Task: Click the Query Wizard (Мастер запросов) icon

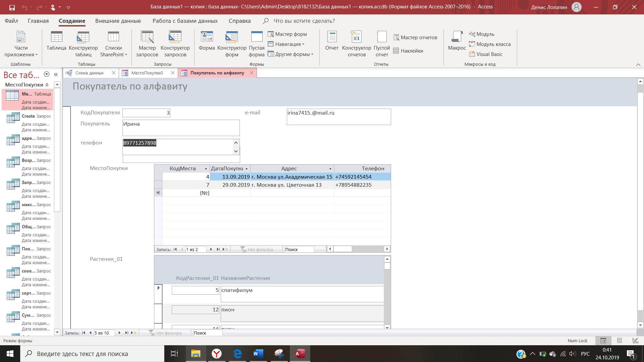Action: tap(147, 44)
